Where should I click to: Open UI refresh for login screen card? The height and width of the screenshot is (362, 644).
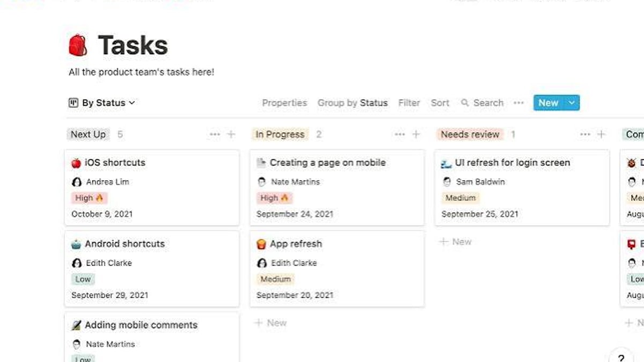pos(522,188)
